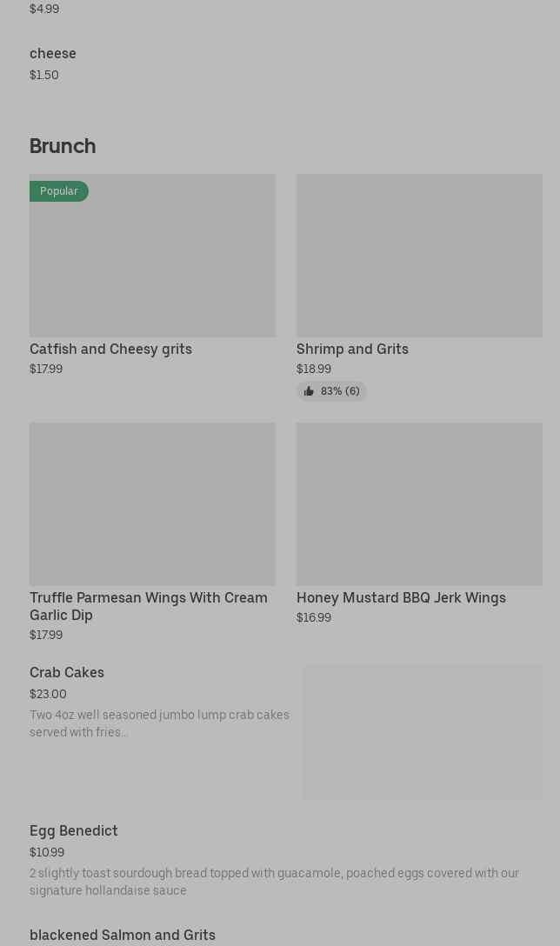Click the Shrimp and Grits title
Screen dimensions: 560x946
click(x=352, y=349)
